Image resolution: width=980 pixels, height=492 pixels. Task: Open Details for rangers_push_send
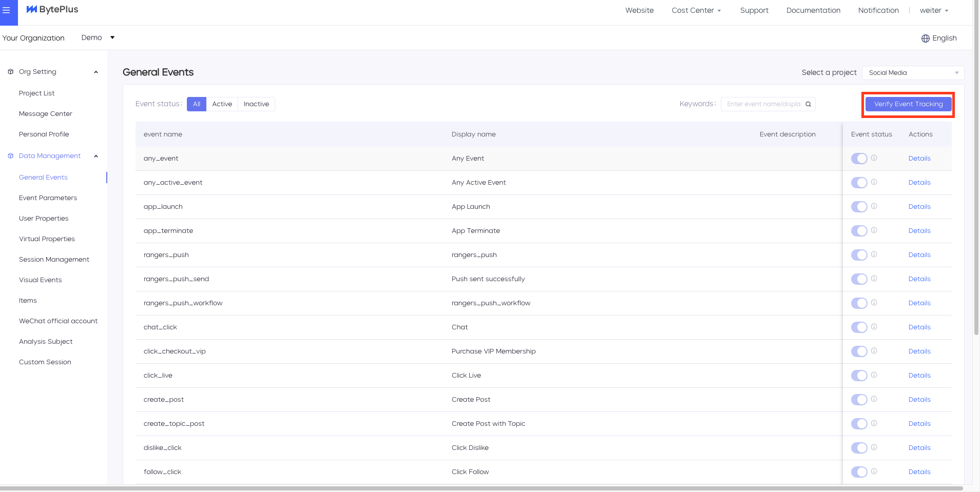pyautogui.click(x=919, y=279)
